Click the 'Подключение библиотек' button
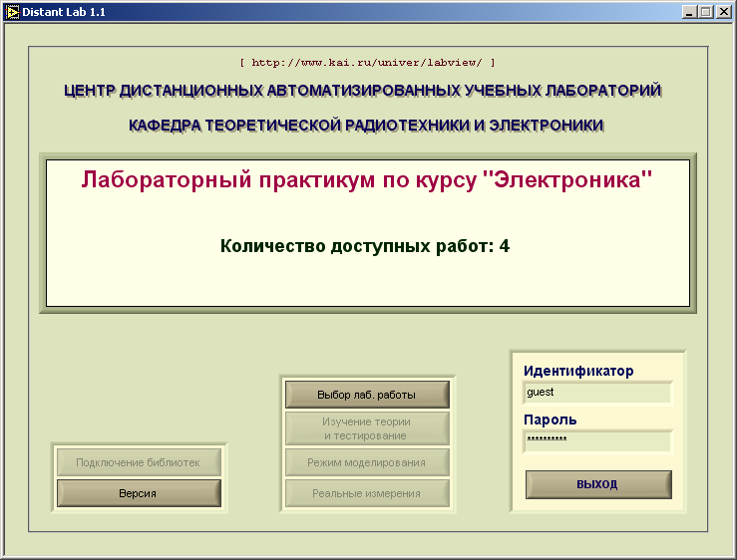737x560 pixels. coord(139,462)
